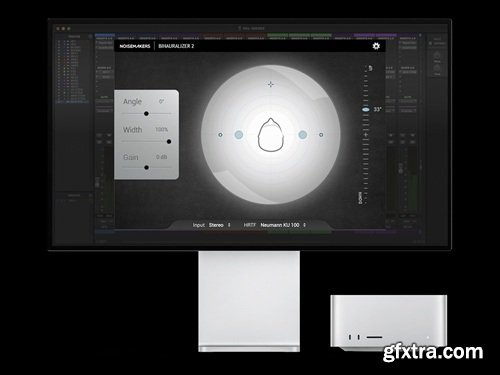The width and height of the screenshot is (500, 375).
Task: Click the icon at top of the elevation scale
Action: point(370,68)
